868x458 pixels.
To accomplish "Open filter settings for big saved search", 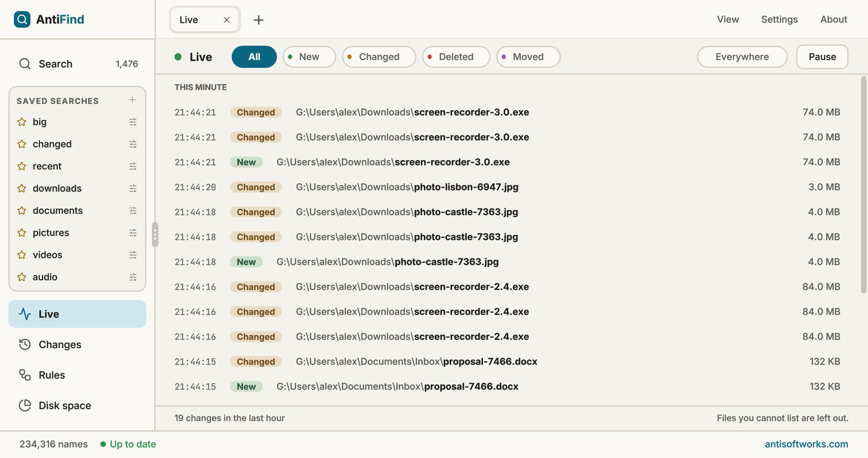I will pos(133,122).
